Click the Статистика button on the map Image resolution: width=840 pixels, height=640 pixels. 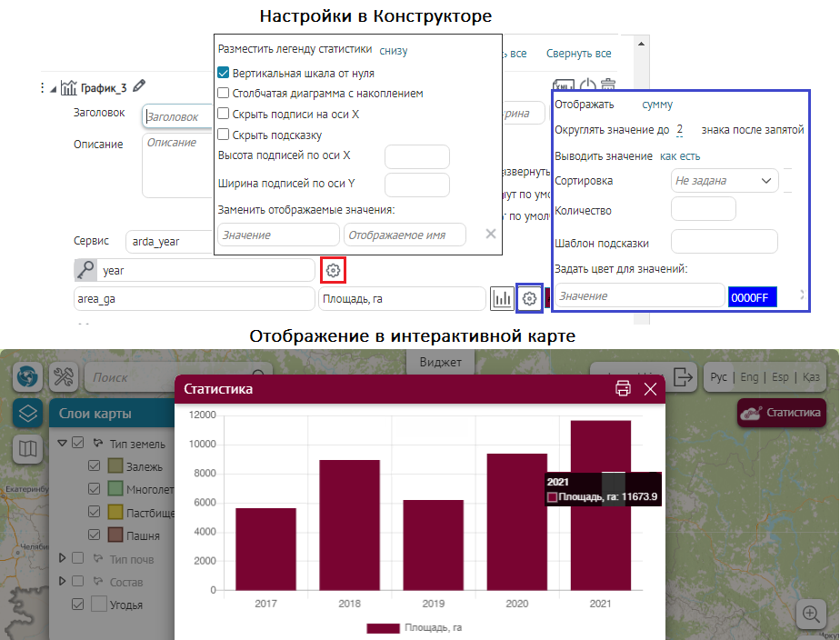click(x=782, y=413)
